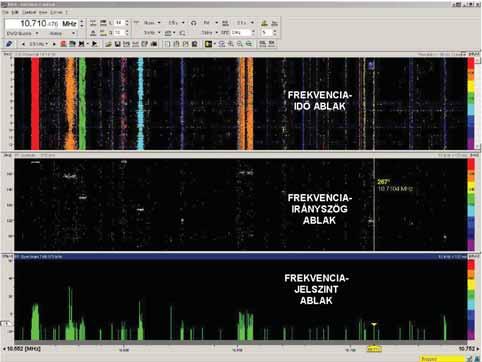Open the Control menu
The height and width of the screenshot is (362, 482).
29,12
